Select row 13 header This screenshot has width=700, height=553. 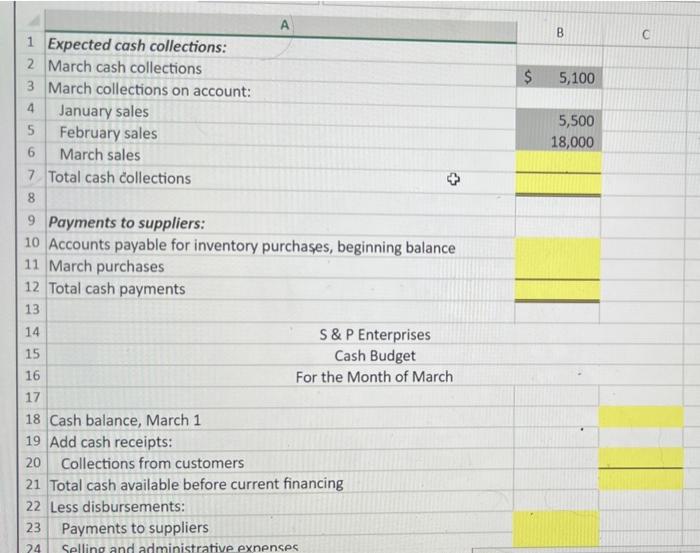click(x=32, y=309)
